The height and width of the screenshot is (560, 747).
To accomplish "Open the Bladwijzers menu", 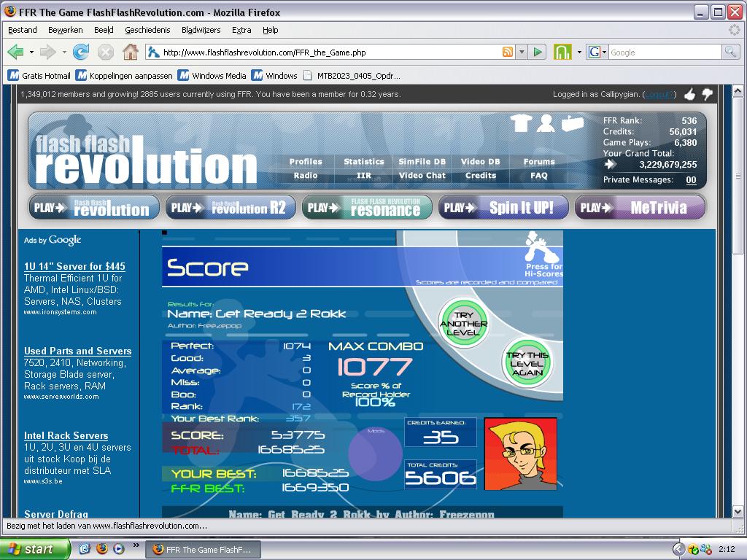I will coord(201,30).
